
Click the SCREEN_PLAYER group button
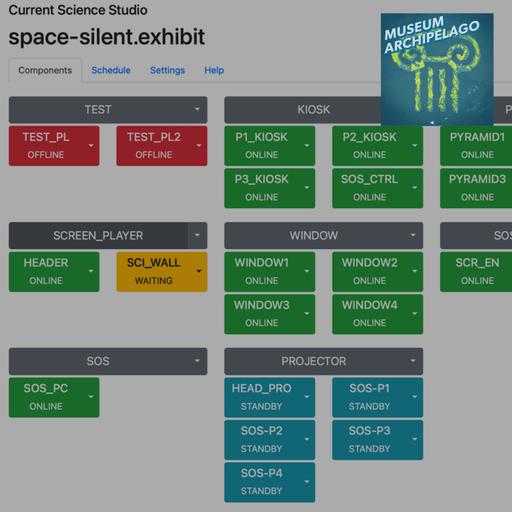98,235
